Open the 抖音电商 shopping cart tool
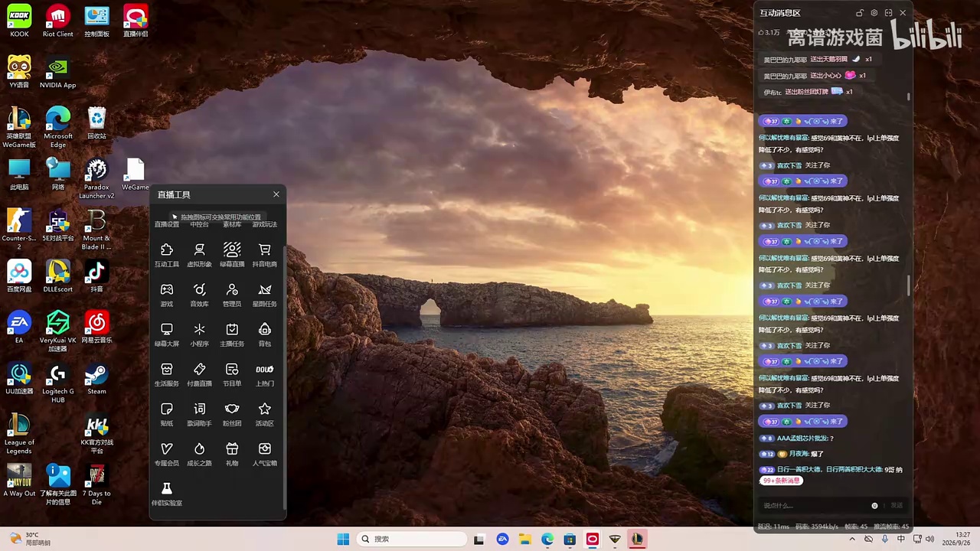This screenshot has height=551, width=980. click(265, 255)
